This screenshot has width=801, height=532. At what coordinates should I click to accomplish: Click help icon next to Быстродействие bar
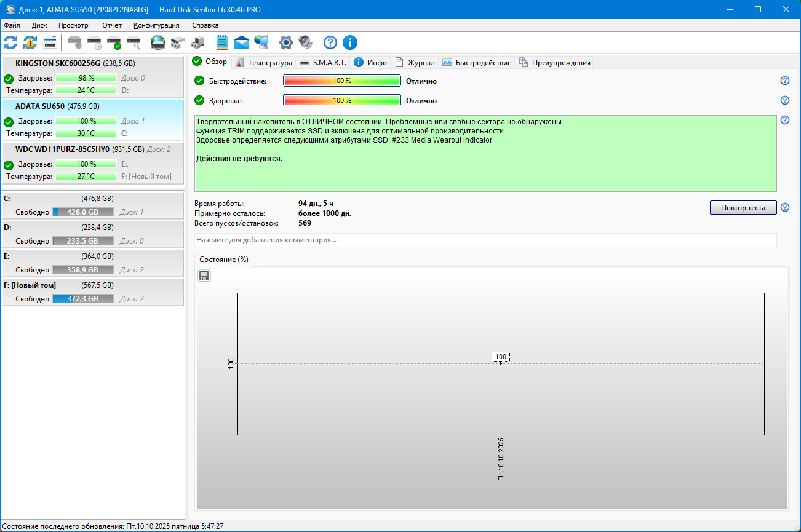tap(785, 81)
